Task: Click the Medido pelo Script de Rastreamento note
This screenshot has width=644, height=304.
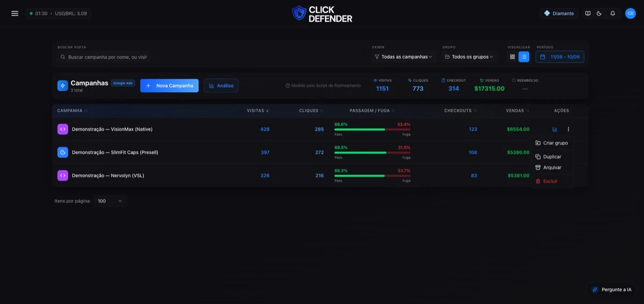Action: 324,85
